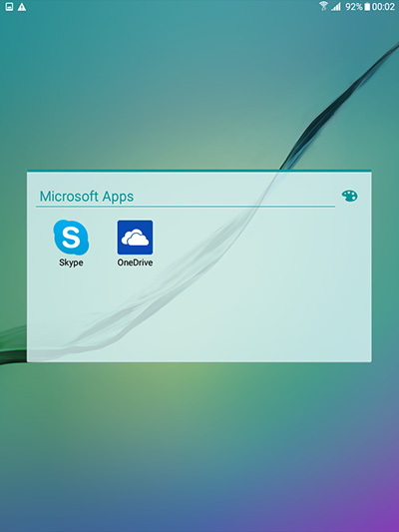The image size is (399, 532).
Task: Tap the 92% battery percentage text
Action: [354, 6]
